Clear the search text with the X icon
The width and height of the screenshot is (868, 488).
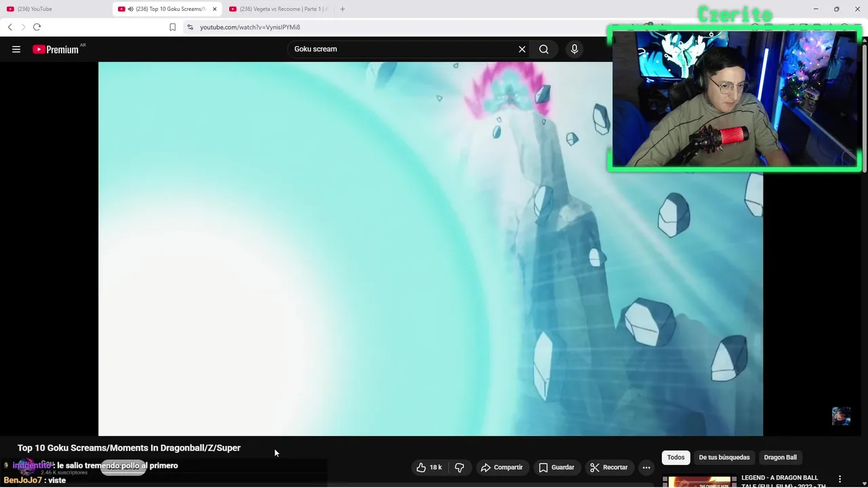tap(522, 49)
